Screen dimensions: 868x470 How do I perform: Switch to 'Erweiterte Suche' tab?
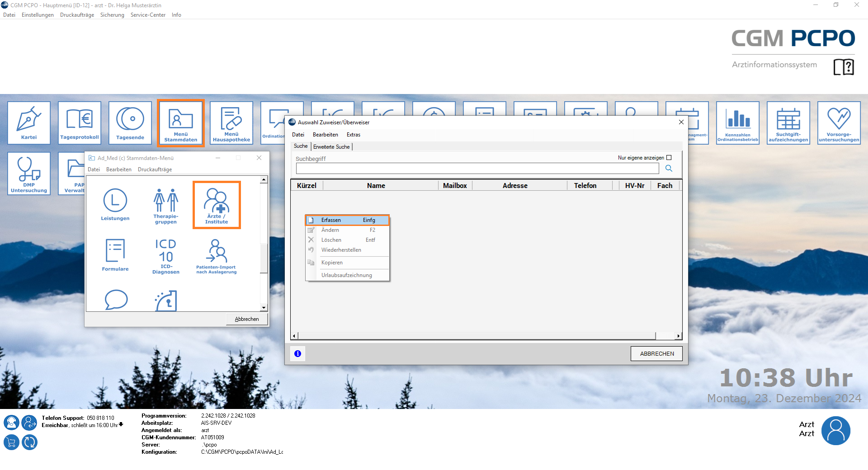point(331,147)
